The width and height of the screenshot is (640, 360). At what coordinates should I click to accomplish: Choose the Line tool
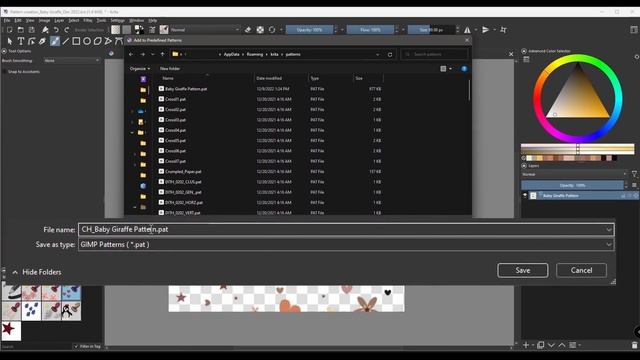tap(65, 41)
